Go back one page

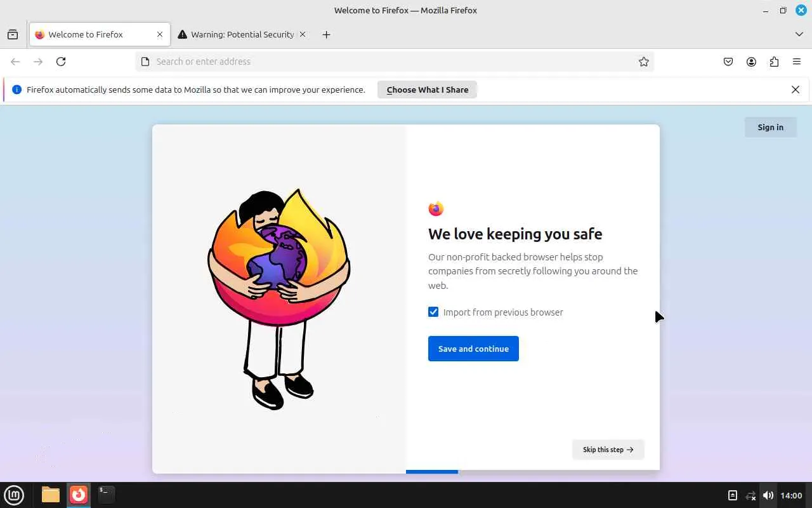15,62
